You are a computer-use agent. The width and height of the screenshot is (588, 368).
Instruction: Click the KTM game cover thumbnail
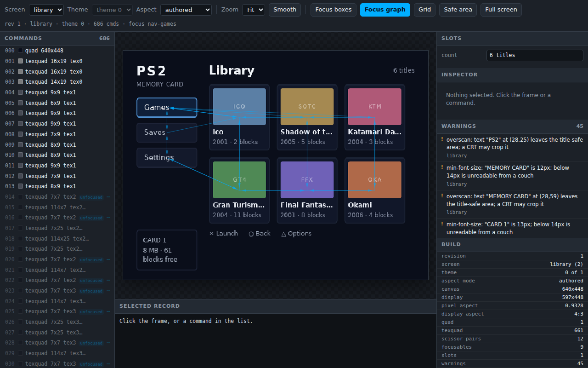click(x=375, y=107)
